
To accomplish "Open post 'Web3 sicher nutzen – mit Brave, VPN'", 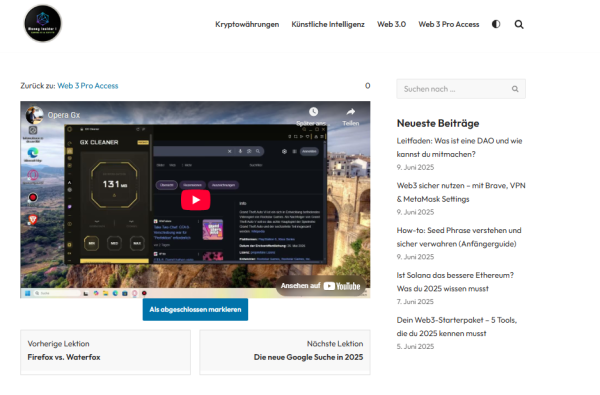I will pos(461,192).
